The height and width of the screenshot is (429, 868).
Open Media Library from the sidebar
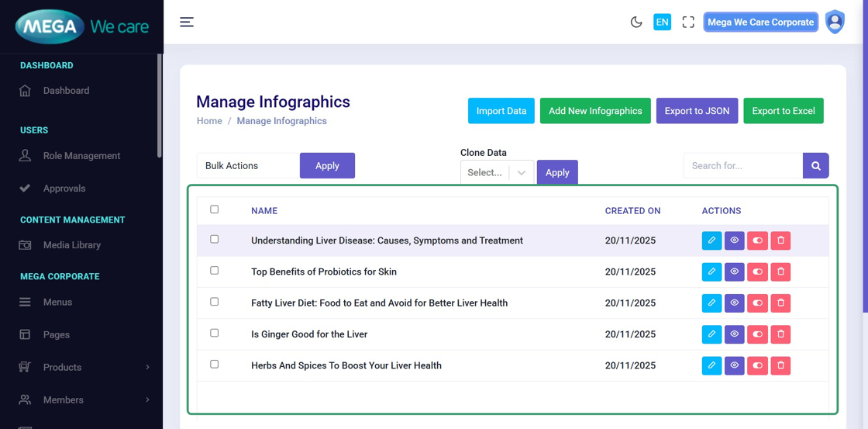pyautogui.click(x=71, y=245)
